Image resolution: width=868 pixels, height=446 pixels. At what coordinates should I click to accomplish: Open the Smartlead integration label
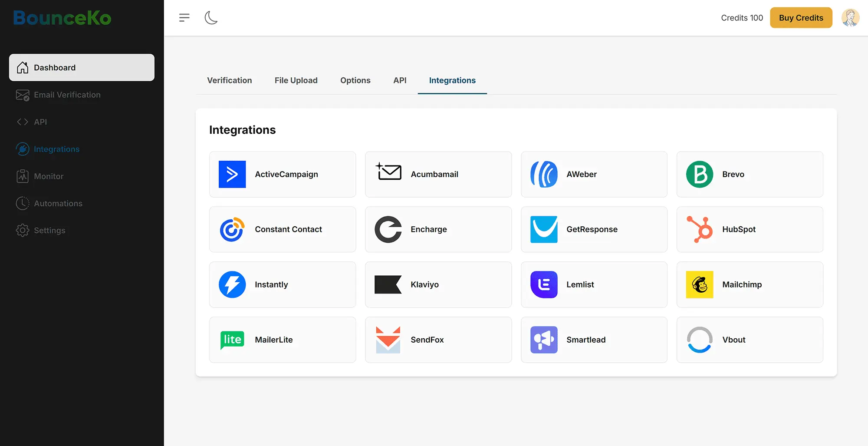(586, 340)
